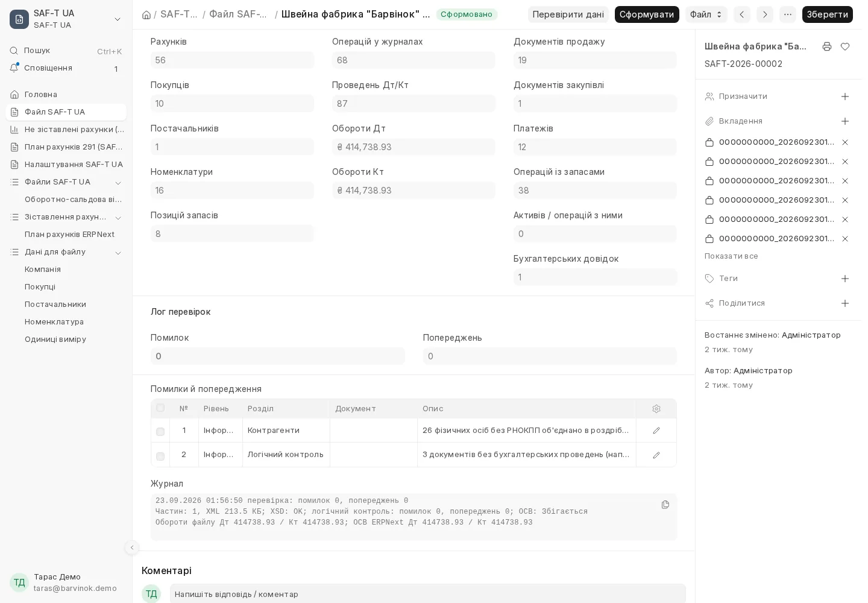Image resolution: width=868 pixels, height=603 pixels.
Task: Select all rows checkbox in table header
Action: (160, 408)
